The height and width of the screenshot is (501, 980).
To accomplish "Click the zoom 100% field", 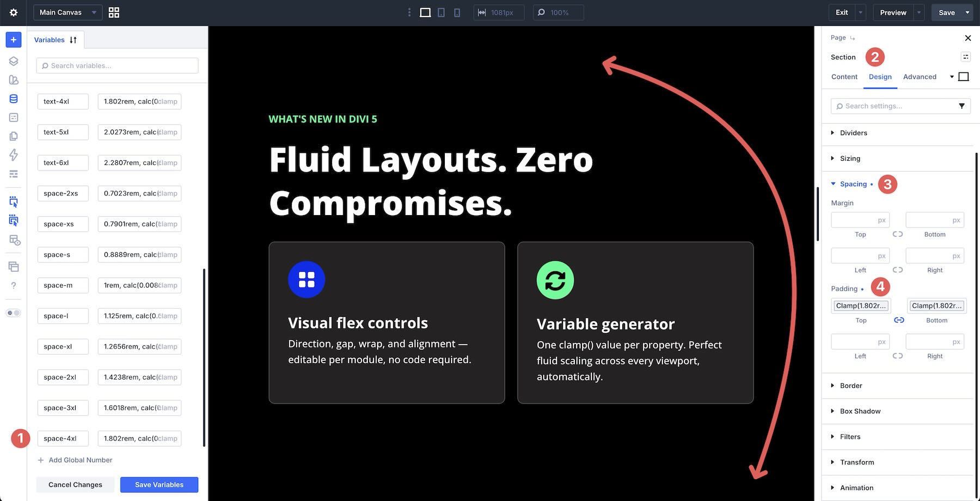I will 558,13.
